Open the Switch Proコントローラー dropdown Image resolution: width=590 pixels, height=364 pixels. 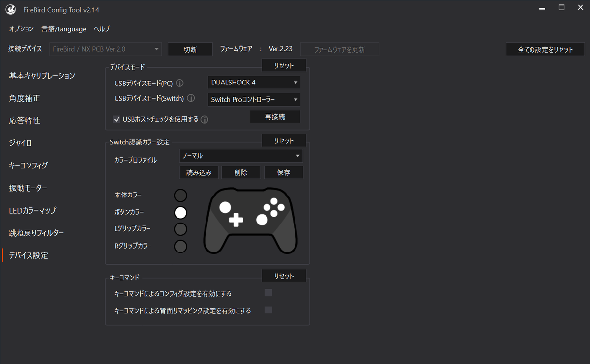(x=254, y=99)
